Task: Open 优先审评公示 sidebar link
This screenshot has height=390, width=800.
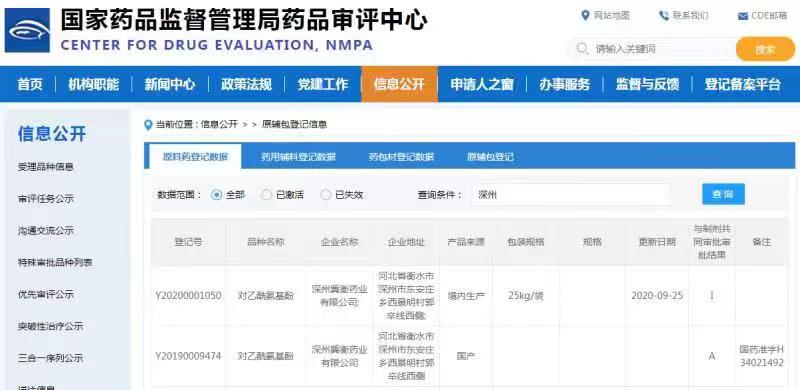Action: pyautogui.click(x=46, y=295)
